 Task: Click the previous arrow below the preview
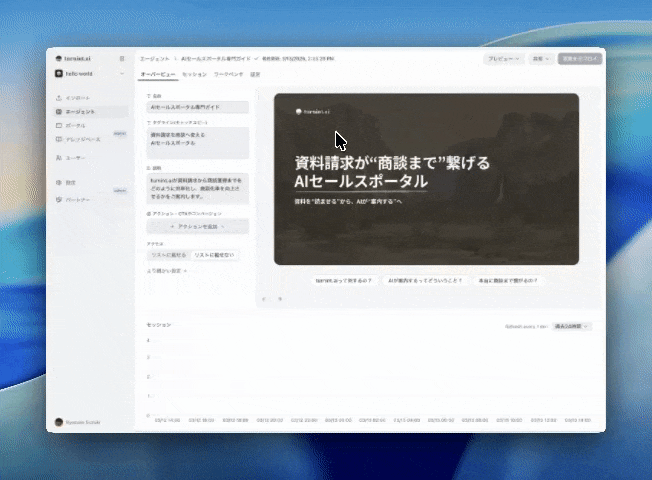(x=264, y=299)
